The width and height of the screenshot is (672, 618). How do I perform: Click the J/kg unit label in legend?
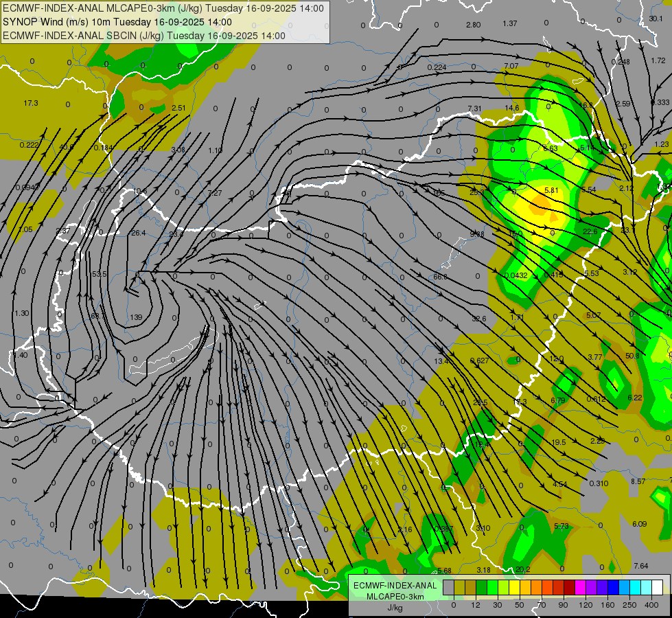[x=395, y=608]
